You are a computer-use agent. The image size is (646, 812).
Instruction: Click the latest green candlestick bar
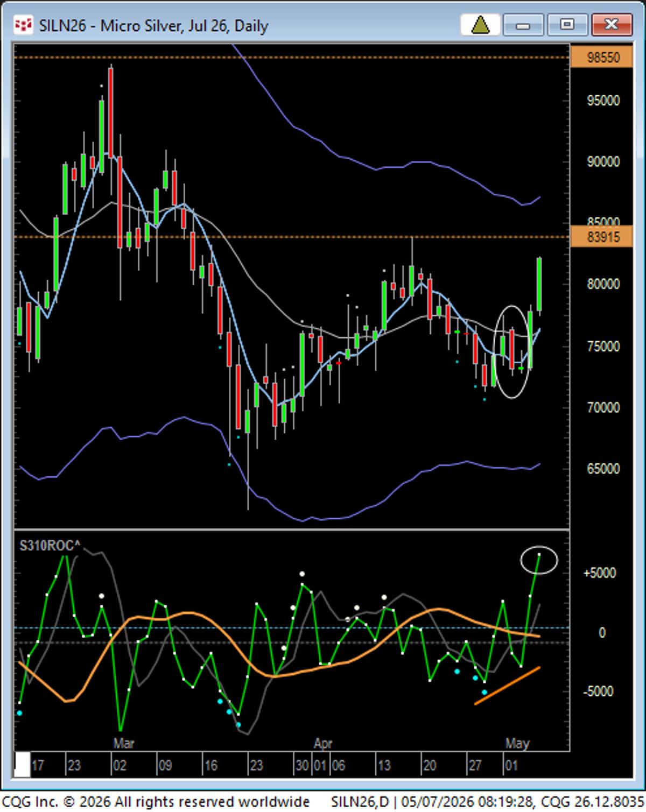539,285
